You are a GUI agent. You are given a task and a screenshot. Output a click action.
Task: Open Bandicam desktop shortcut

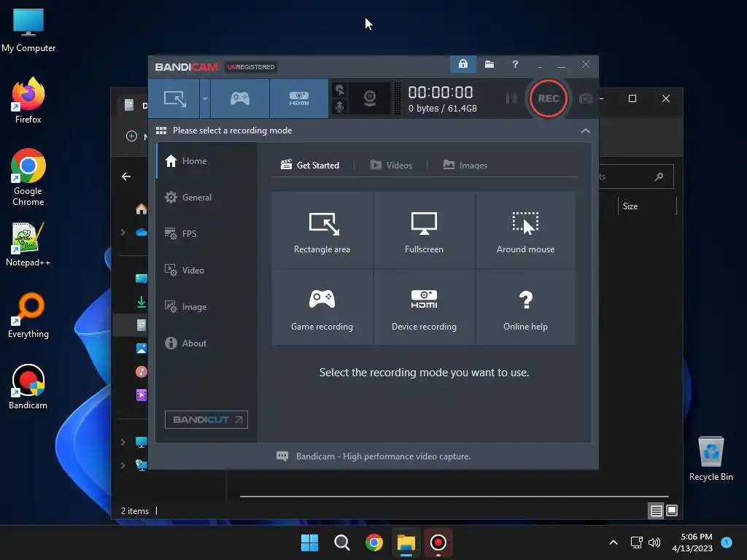click(28, 386)
